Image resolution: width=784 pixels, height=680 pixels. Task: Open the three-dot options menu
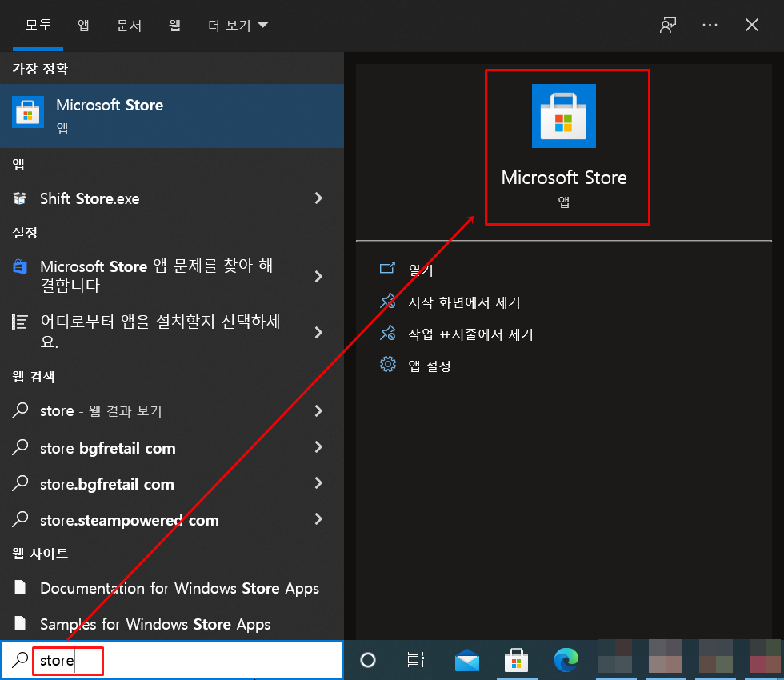[710, 25]
